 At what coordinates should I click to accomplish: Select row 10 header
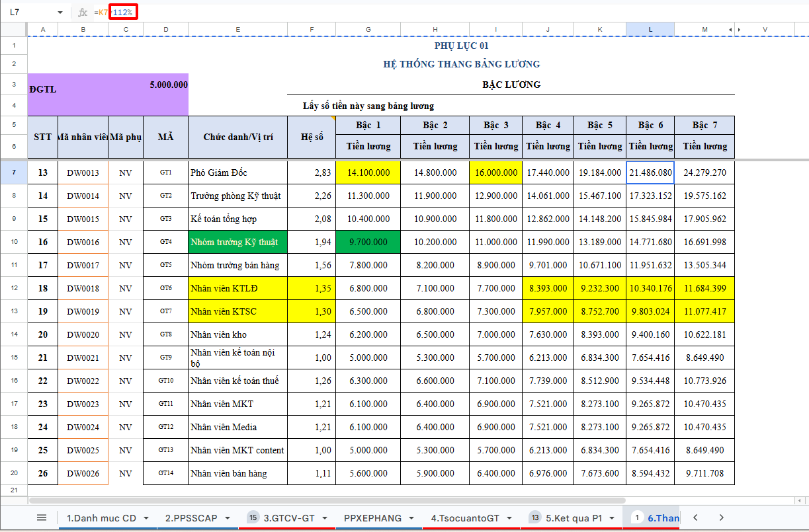pos(14,242)
